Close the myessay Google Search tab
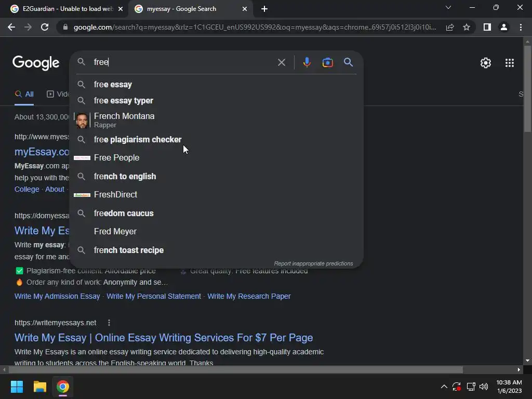This screenshot has height=399, width=532. tap(245, 9)
